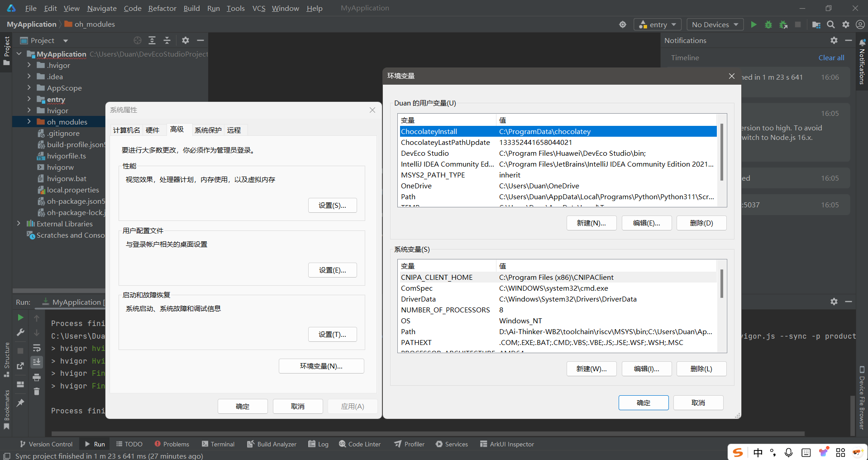Toggle Scroll to End in Run panel

point(37,362)
